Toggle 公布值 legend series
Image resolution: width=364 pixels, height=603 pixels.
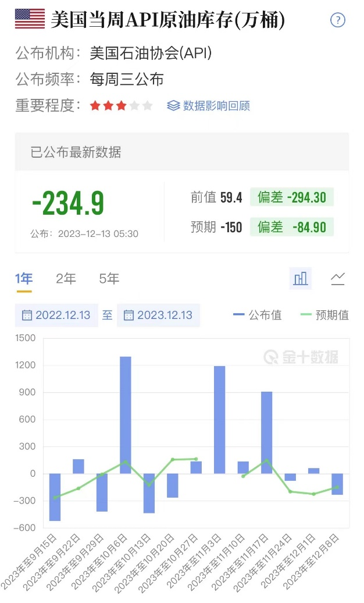pyautogui.click(x=258, y=315)
